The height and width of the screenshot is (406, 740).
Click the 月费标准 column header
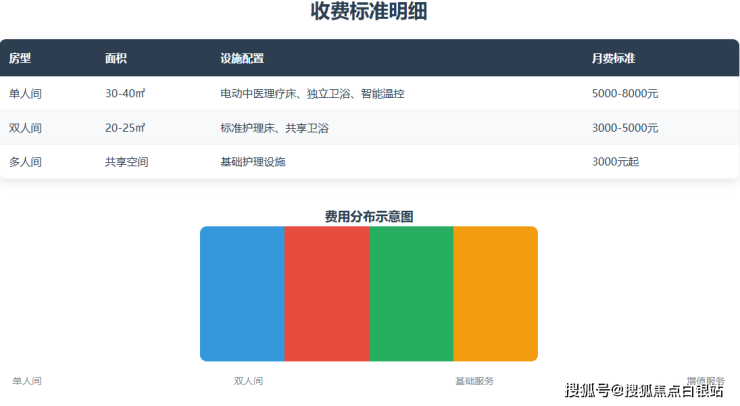pos(614,59)
